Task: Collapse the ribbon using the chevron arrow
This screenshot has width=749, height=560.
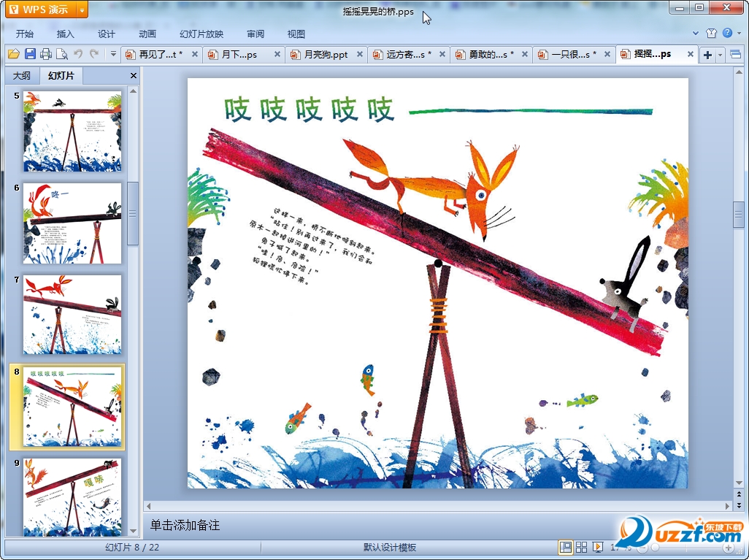Action: pyautogui.click(x=696, y=33)
